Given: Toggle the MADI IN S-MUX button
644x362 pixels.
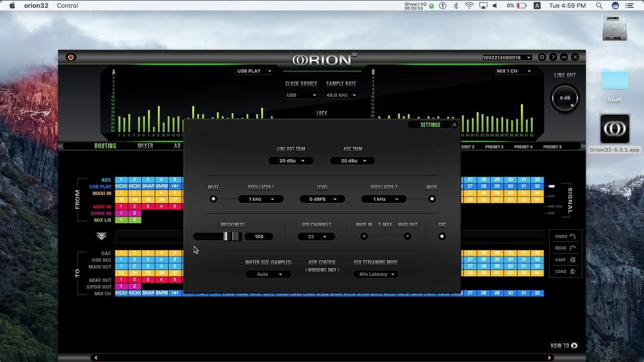Looking at the screenshot, I should click(364, 236).
